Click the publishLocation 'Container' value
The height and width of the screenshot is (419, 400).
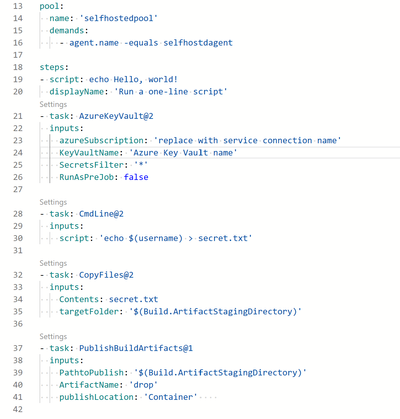tap(170, 397)
